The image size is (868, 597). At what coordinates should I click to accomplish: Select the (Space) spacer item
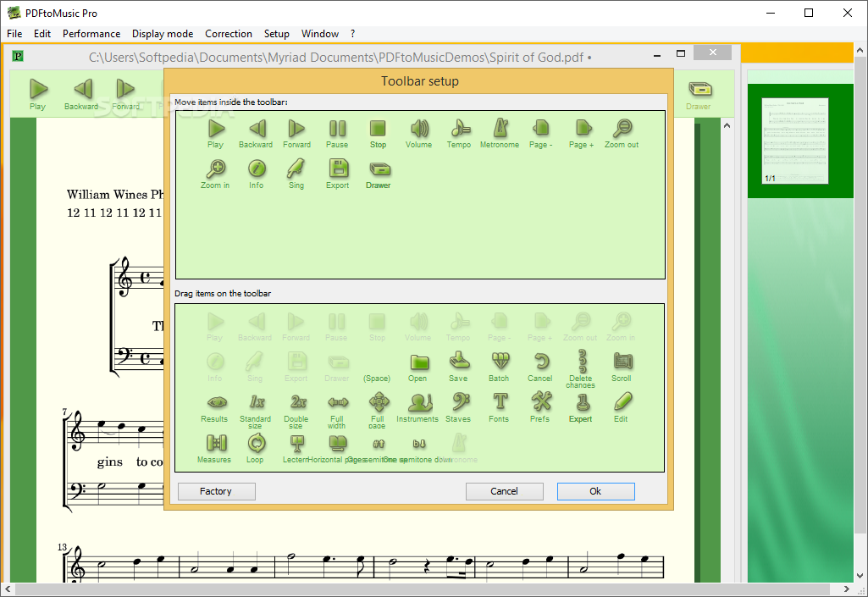[377, 379]
